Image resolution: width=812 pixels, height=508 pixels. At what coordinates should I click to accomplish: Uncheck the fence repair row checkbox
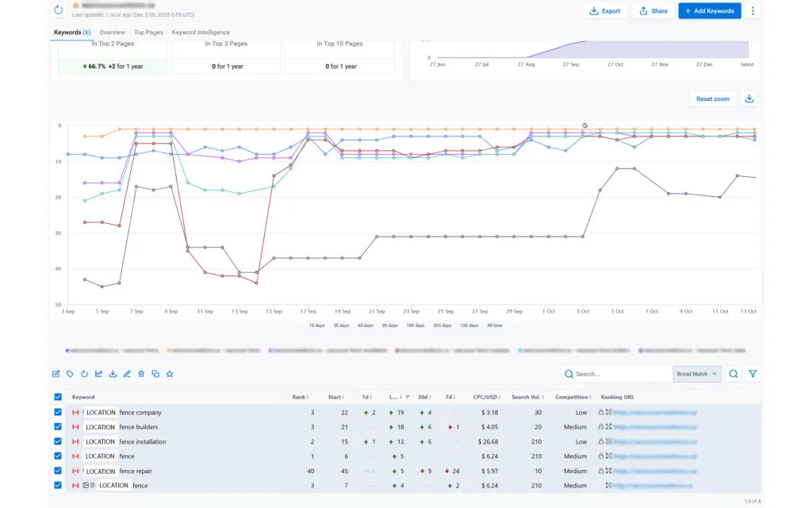click(x=58, y=471)
